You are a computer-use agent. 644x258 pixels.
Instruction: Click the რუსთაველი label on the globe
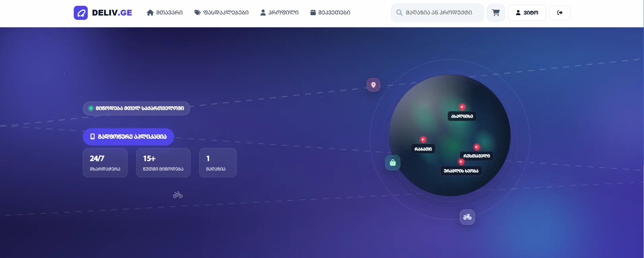click(x=477, y=156)
